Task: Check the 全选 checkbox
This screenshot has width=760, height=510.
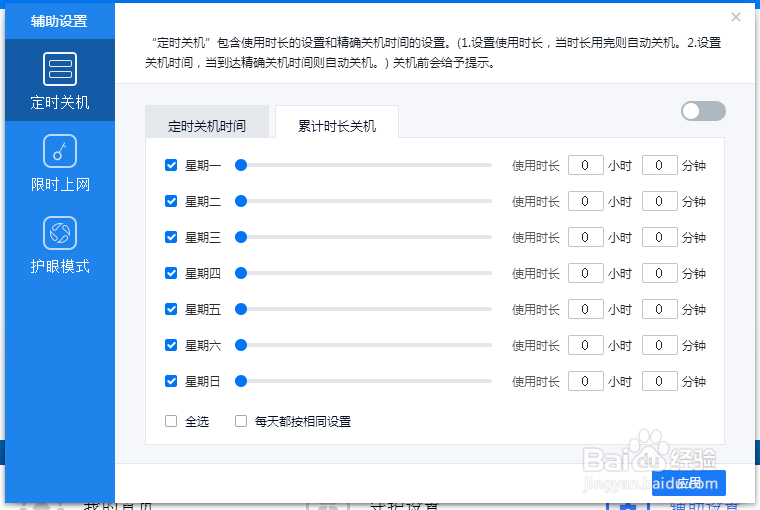Action: pyautogui.click(x=171, y=421)
